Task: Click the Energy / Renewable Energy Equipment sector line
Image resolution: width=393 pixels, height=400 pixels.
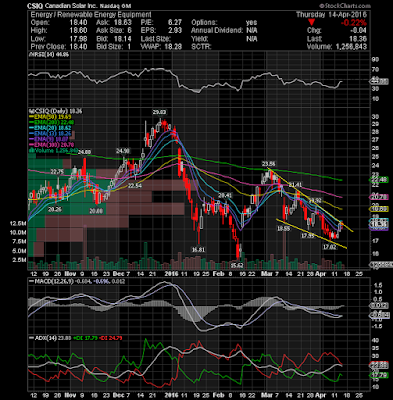Action: point(91,15)
